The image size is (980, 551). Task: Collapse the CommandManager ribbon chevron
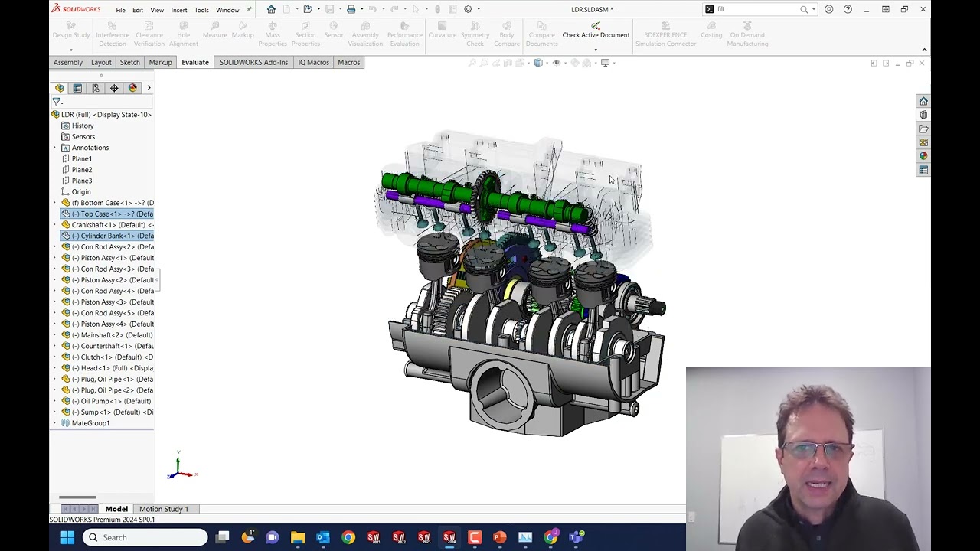pyautogui.click(x=924, y=50)
